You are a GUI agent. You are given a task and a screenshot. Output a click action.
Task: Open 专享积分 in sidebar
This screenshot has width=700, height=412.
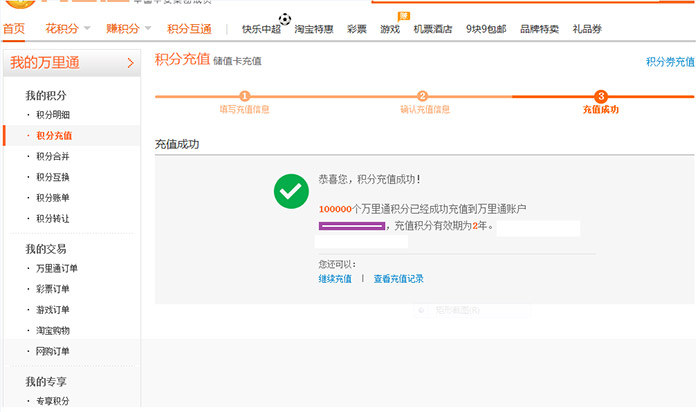click(x=53, y=401)
